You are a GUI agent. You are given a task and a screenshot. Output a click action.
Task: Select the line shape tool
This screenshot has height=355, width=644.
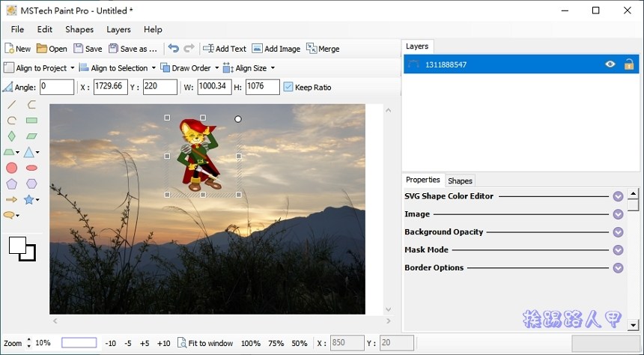coord(12,106)
